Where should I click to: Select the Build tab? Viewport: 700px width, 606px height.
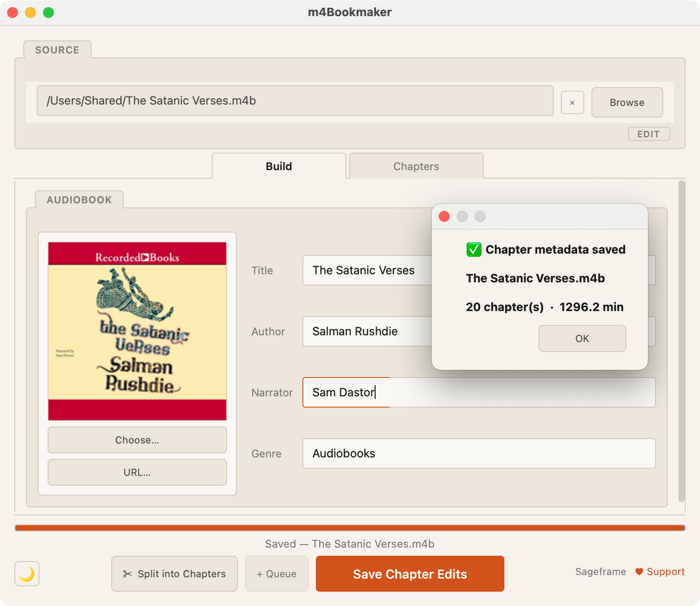(x=279, y=166)
